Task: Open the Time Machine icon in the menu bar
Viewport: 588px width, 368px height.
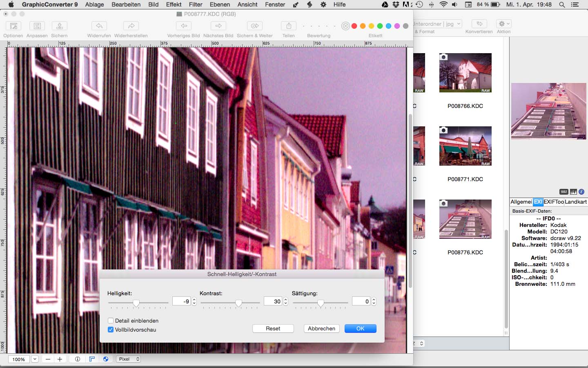Action: 419,4
